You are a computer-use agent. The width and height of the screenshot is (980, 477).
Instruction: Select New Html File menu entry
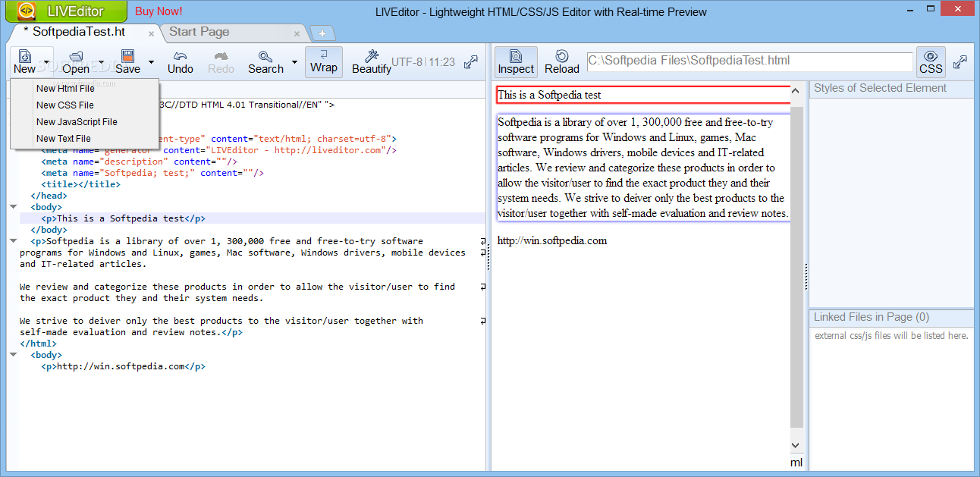point(85,88)
